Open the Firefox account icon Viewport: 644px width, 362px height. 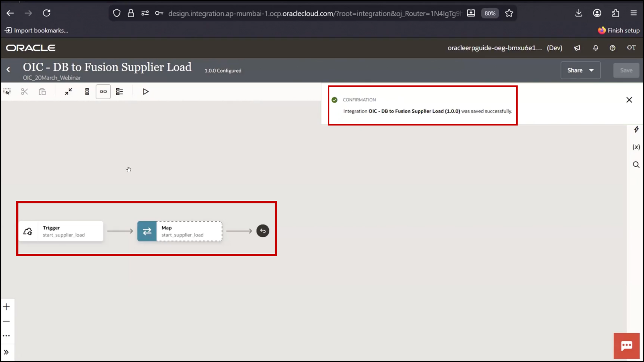[x=597, y=13]
